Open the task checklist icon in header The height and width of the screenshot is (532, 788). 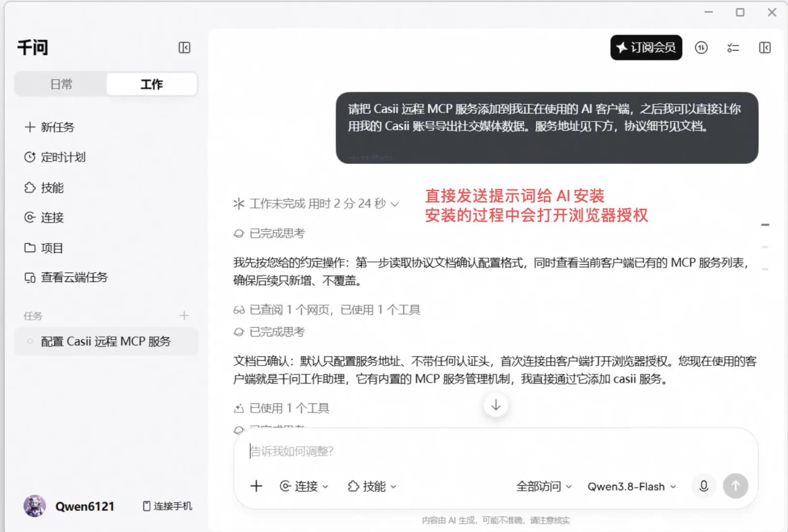click(x=733, y=48)
